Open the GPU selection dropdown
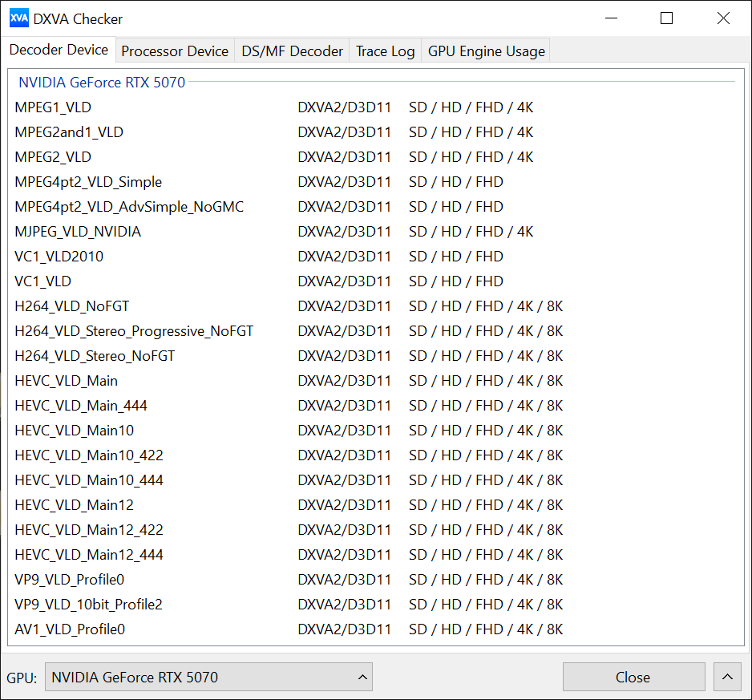 click(x=208, y=677)
